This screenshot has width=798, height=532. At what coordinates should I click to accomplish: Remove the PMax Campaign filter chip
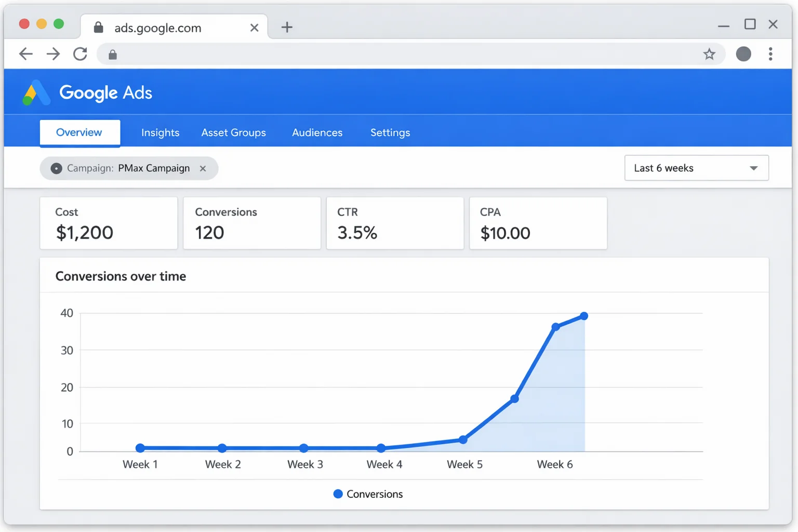point(203,168)
